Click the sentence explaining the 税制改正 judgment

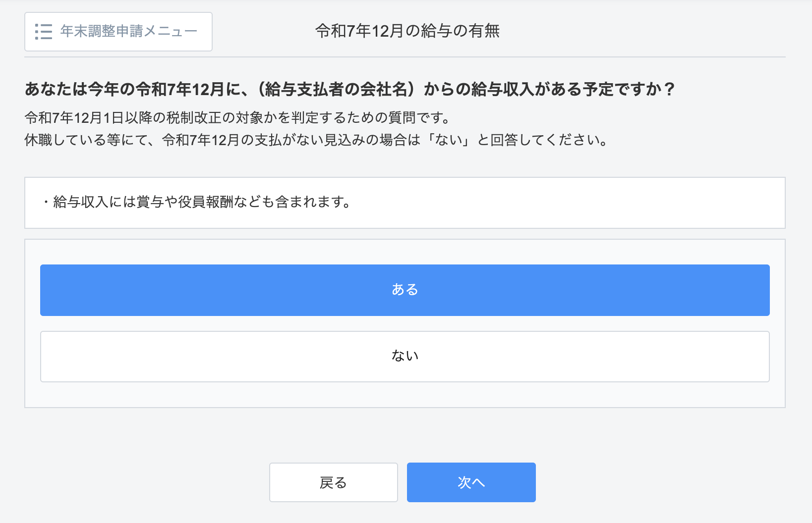tap(238, 118)
